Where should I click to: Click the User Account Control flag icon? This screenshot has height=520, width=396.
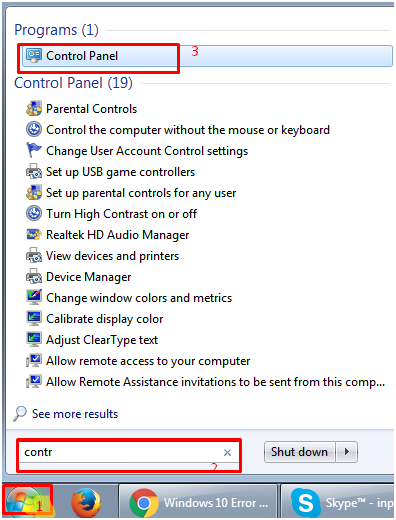coord(34,150)
